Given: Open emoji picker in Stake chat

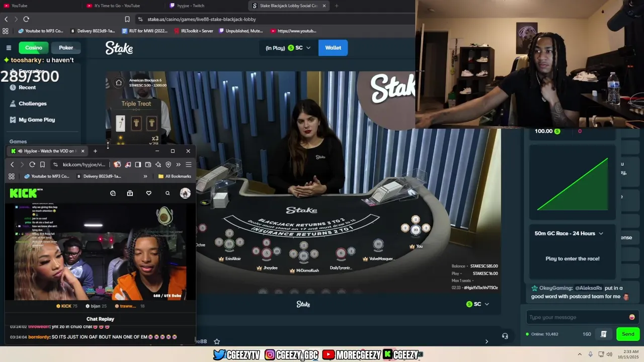Looking at the screenshot, I should (632, 317).
